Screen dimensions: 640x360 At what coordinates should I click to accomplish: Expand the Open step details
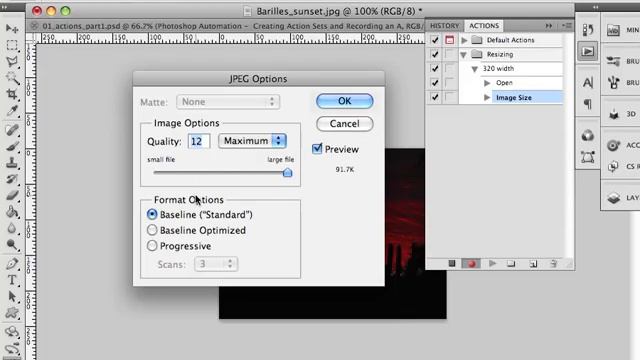click(x=487, y=83)
